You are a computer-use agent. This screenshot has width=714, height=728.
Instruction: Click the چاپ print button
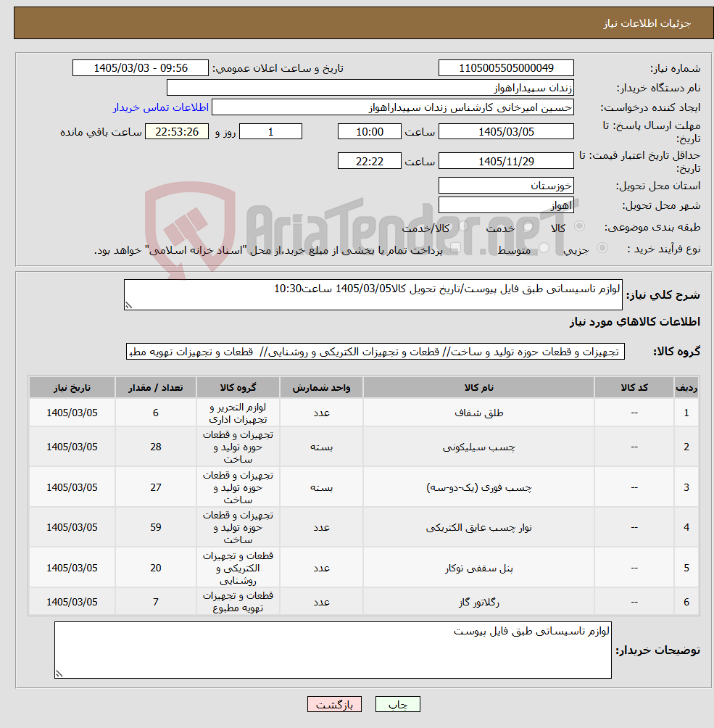click(398, 704)
